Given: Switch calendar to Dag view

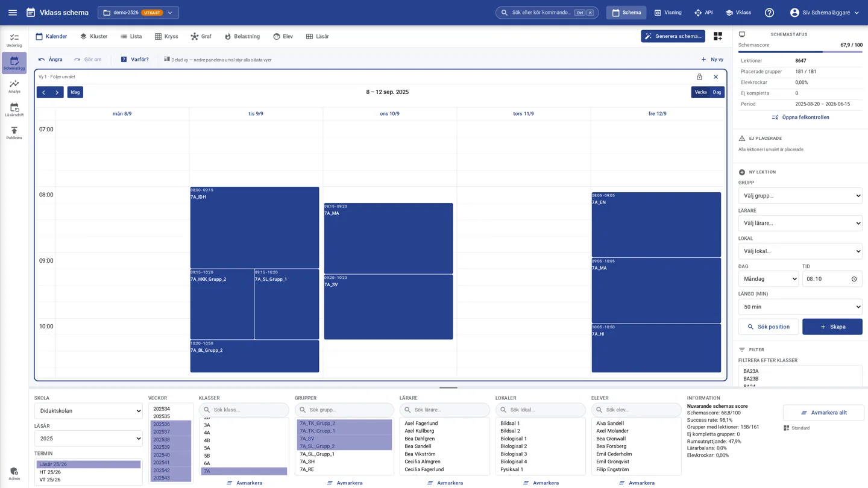Looking at the screenshot, I should coord(717,92).
